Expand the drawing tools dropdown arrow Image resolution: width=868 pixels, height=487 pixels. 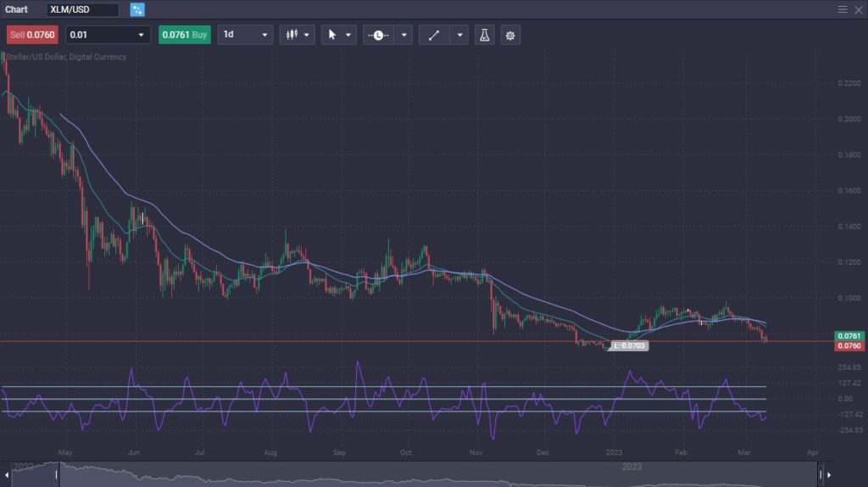pos(460,35)
